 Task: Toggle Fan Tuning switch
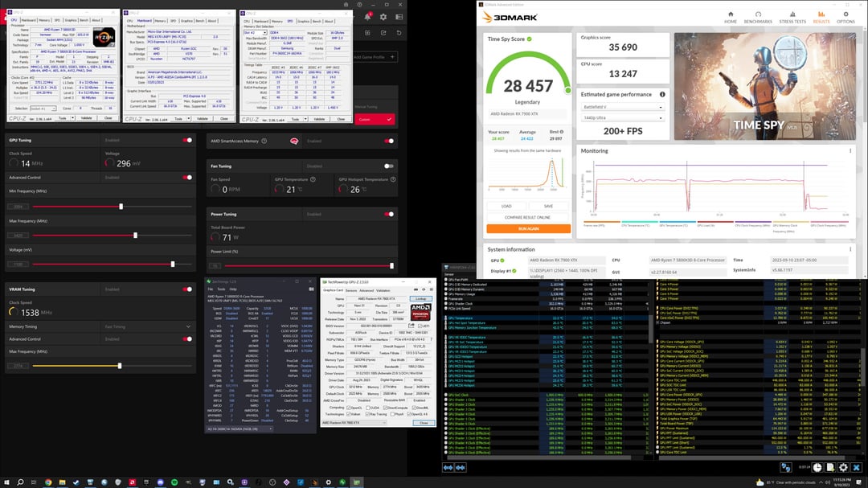pyautogui.click(x=389, y=166)
